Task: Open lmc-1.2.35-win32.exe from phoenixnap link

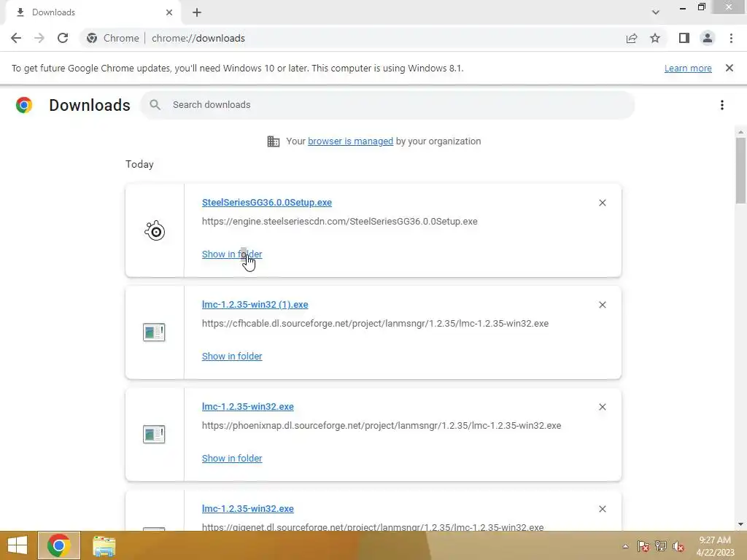Action: [248, 407]
